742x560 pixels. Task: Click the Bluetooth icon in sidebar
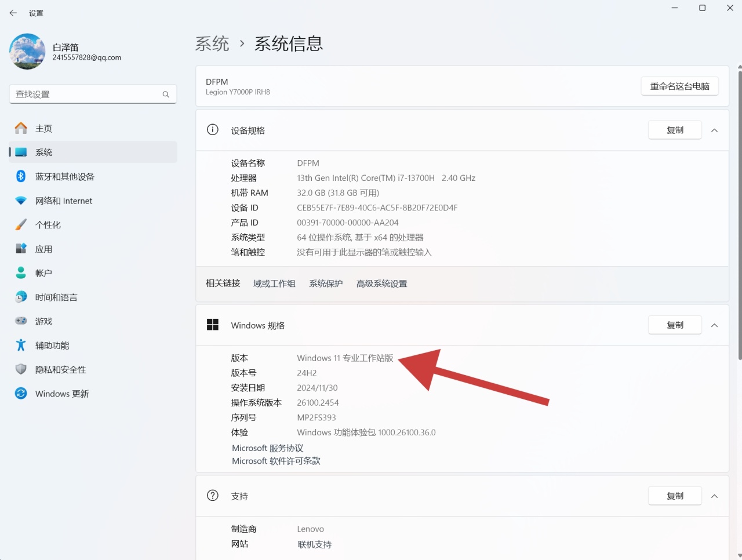click(x=21, y=176)
